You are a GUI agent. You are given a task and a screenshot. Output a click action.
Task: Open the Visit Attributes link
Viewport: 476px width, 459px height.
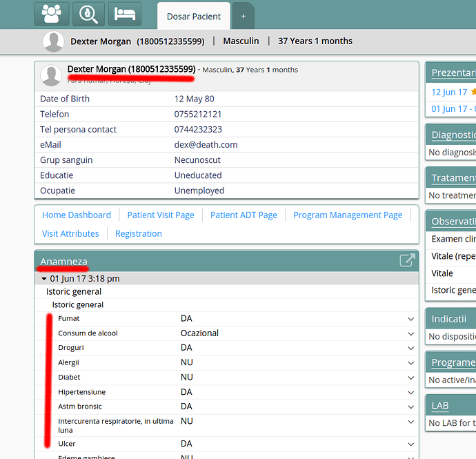click(70, 233)
